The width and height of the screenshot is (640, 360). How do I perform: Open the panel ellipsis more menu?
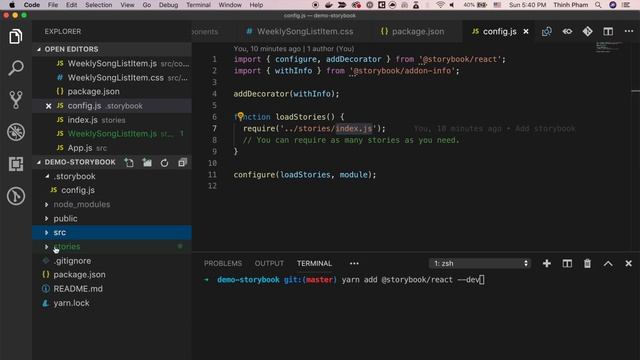(354, 264)
